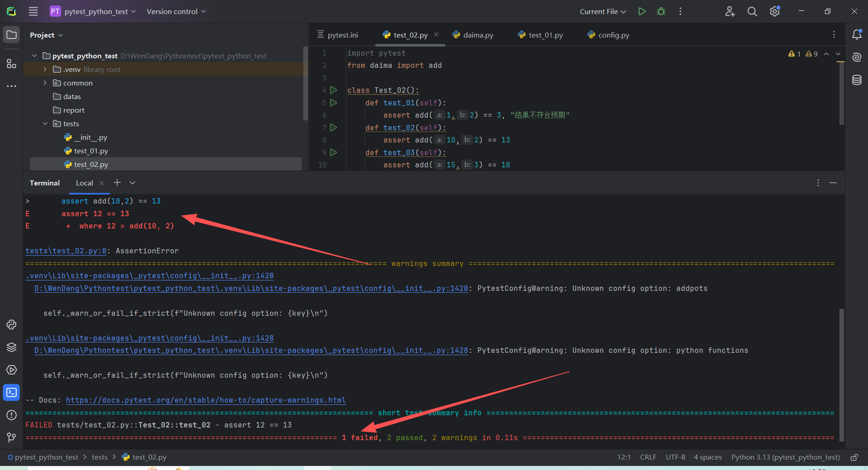868x470 pixels.
Task: Open pytest capture-warnings docs link
Action: pyautogui.click(x=206, y=400)
